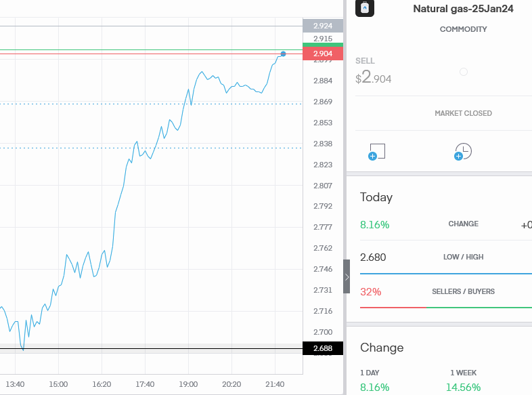Click the green 8.16% Today change value
532x395 pixels.
[x=374, y=224]
